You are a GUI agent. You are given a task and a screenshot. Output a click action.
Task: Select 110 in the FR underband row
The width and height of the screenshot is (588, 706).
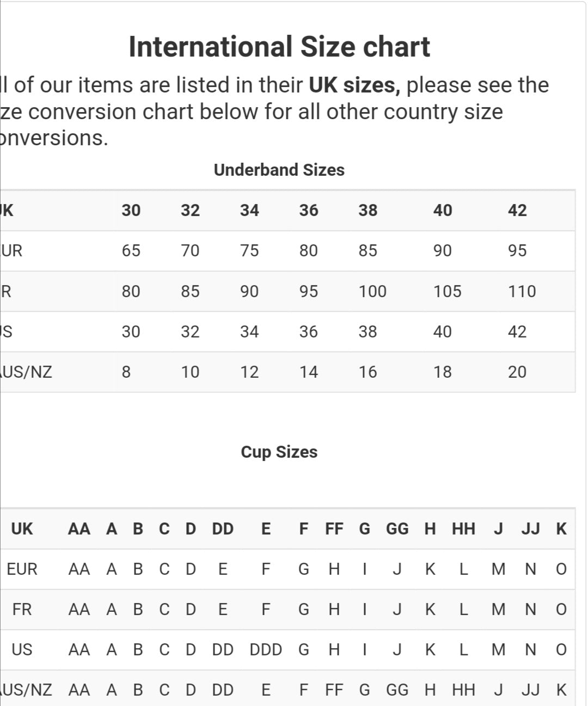[x=522, y=291]
